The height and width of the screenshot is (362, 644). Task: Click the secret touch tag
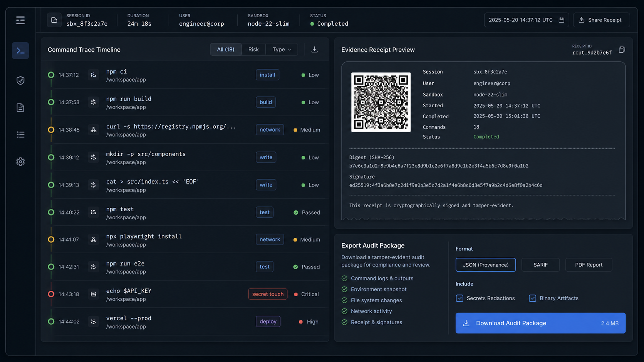pyautogui.click(x=268, y=294)
